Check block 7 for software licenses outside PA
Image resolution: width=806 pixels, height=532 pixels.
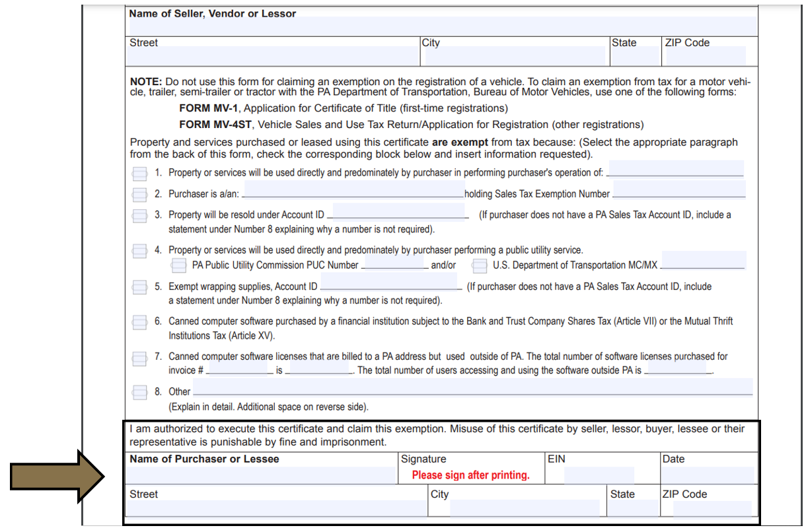[139, 358]
